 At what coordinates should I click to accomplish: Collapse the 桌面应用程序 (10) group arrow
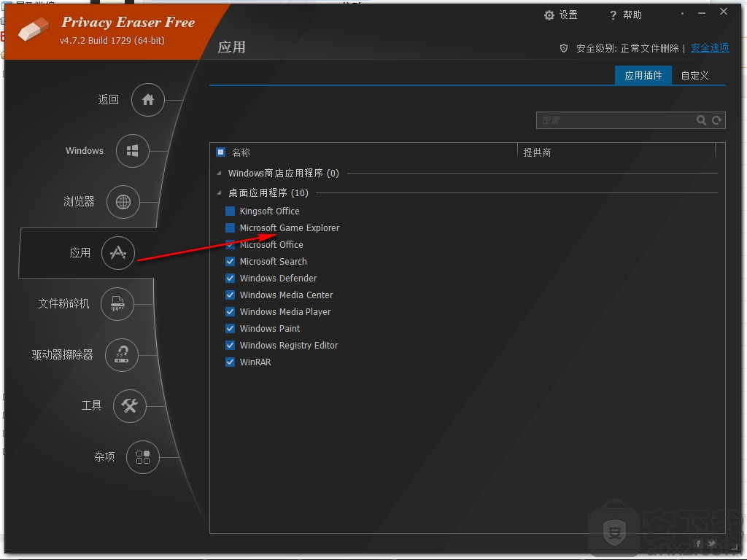point(219,192)
